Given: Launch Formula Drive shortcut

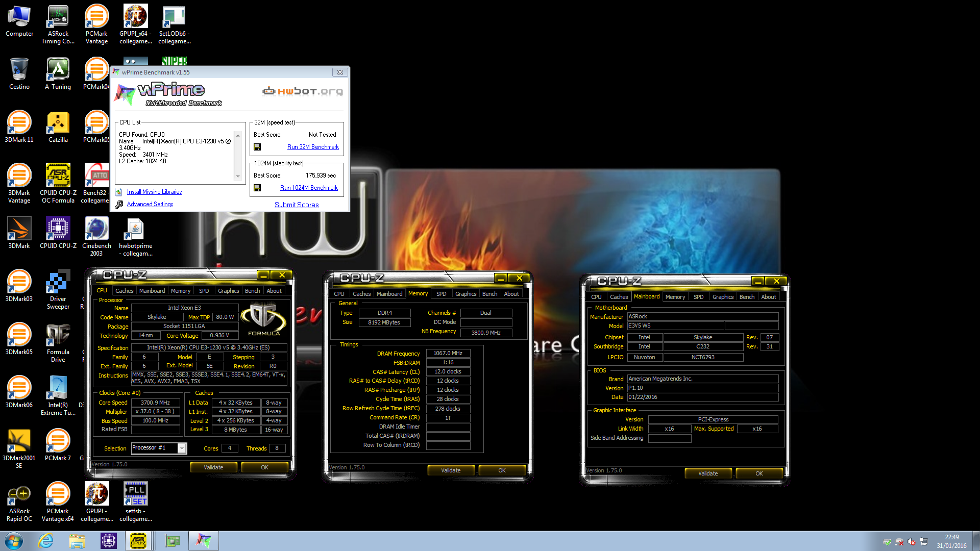Looking at the screenshot, I should 58,343.
